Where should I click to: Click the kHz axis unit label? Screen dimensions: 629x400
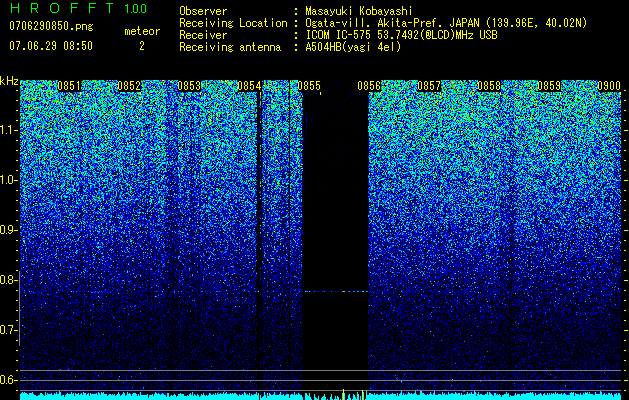tap(9, 81)
